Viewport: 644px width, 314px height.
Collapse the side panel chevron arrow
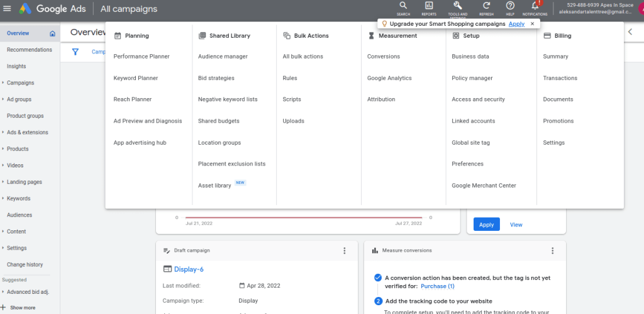pos(630,32)
